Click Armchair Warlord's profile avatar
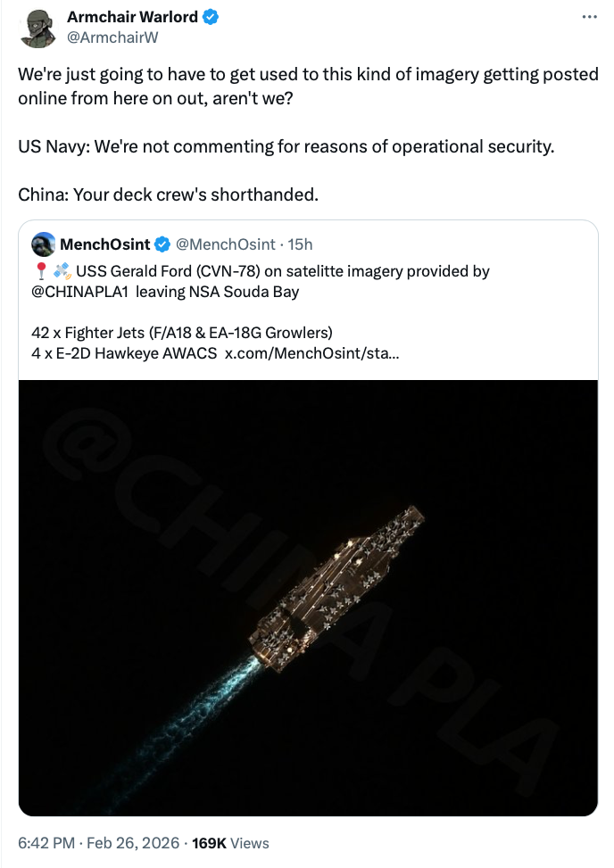This screenshot has width=614, height=868. coord(36,29)
